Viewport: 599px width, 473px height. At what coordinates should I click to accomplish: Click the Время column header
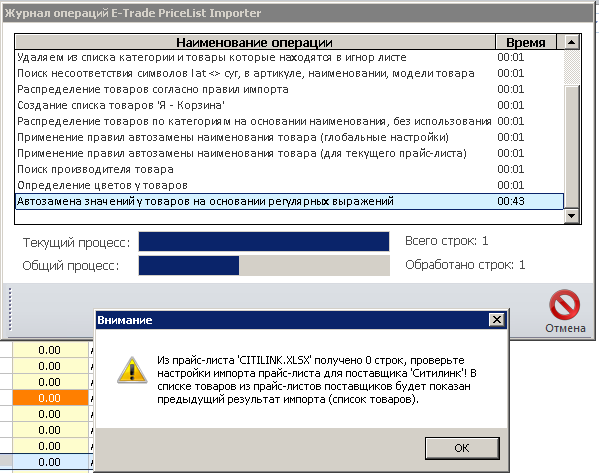(x=526, y=42)
